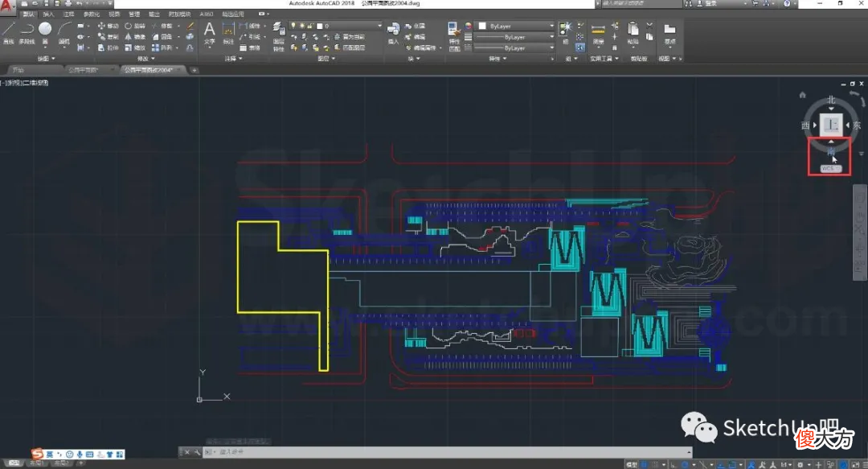Screen dimensions: 868x469
Task: Activate the Rotate (旋转) command
Action: point(134,26)
